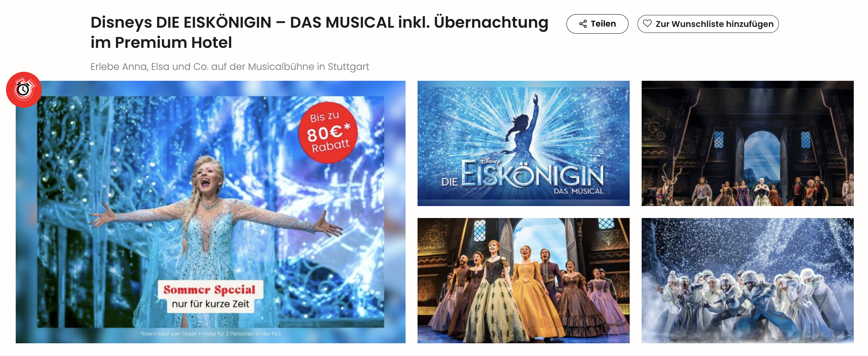View the castle hall stage scene thumbnail
Image resolution: width=868 pixels, height=356 pixels.
pos(748,143)
